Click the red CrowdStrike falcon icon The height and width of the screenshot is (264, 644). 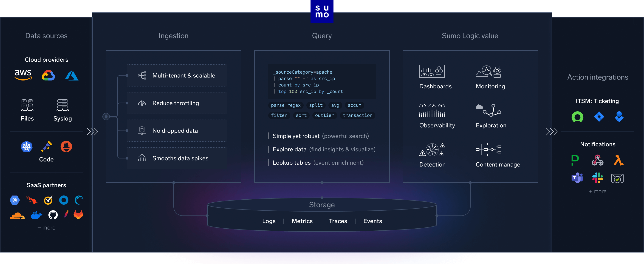[x=32, y=200]
